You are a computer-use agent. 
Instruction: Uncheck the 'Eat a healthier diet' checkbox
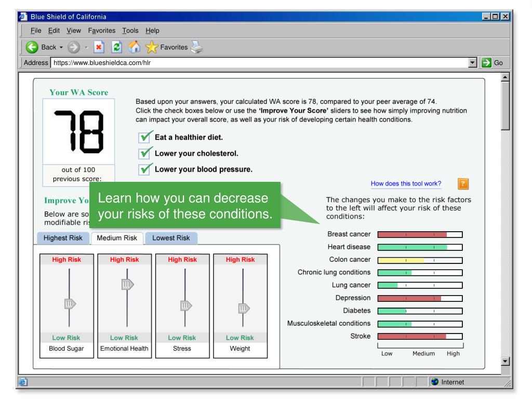coord(145,137)
